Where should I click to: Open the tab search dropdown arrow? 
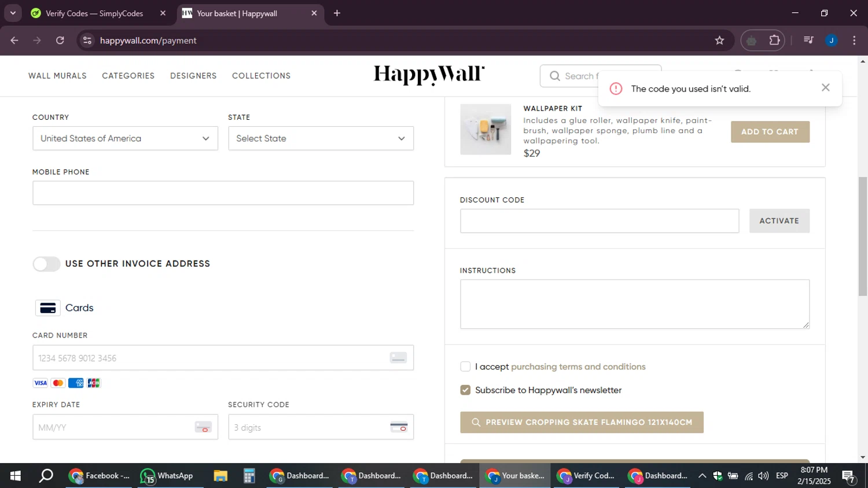13,13
